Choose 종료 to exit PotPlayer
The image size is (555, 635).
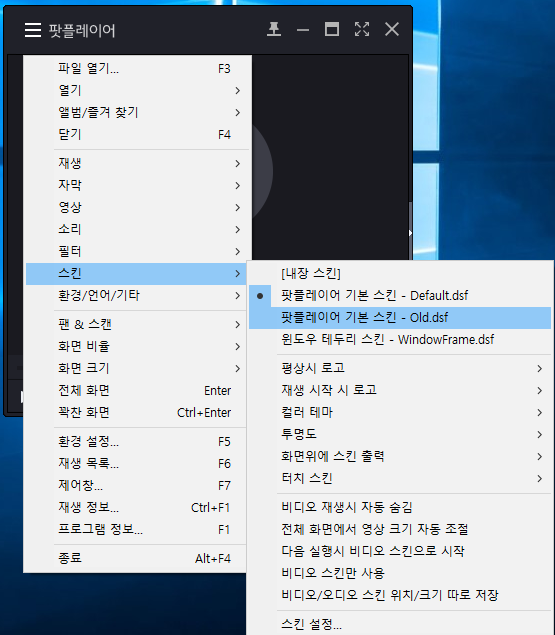pos(138,558)
